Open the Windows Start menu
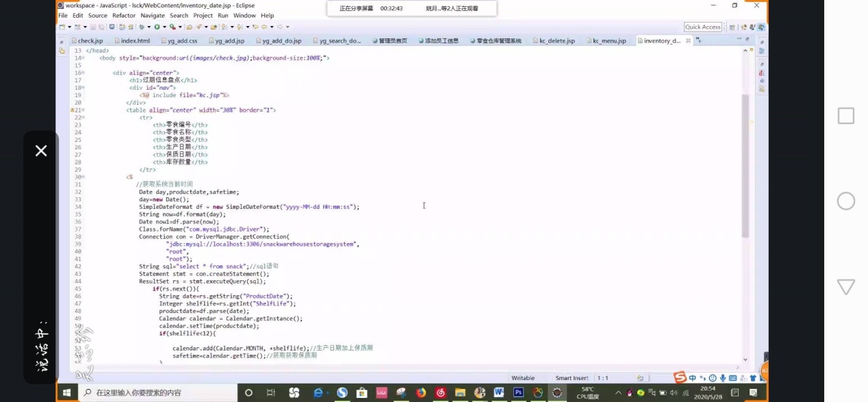Viewport: 868px width, 402px height. click(x=67, y=392)
